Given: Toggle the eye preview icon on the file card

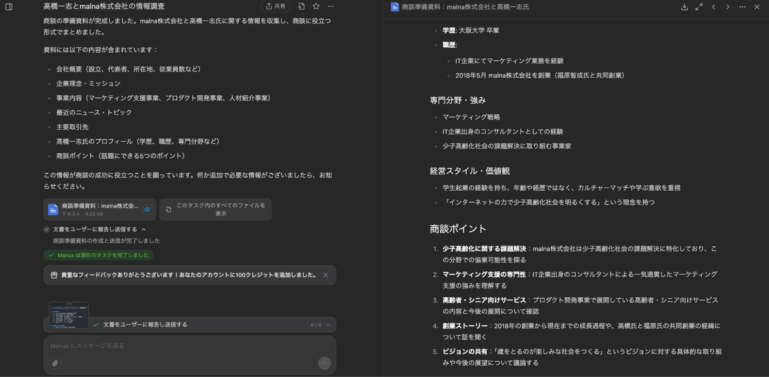Looking at the screenshot, I should pyautogui.click(x=147, y=209).
